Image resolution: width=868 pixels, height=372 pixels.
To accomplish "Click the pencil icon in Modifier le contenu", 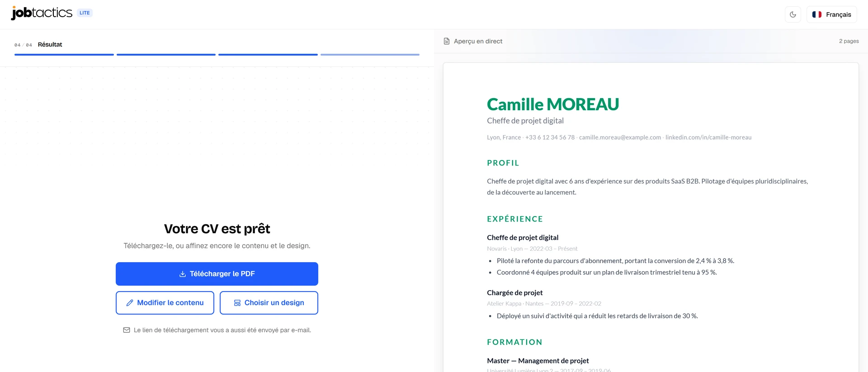I will [x=130, y=303].
